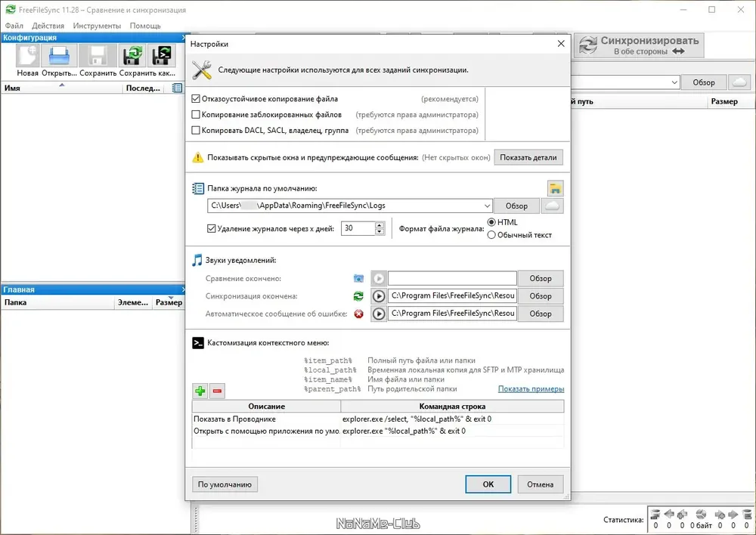Decrease log retention days with down arrow
The height and width of the screenshot is (535, 756).
380,232
